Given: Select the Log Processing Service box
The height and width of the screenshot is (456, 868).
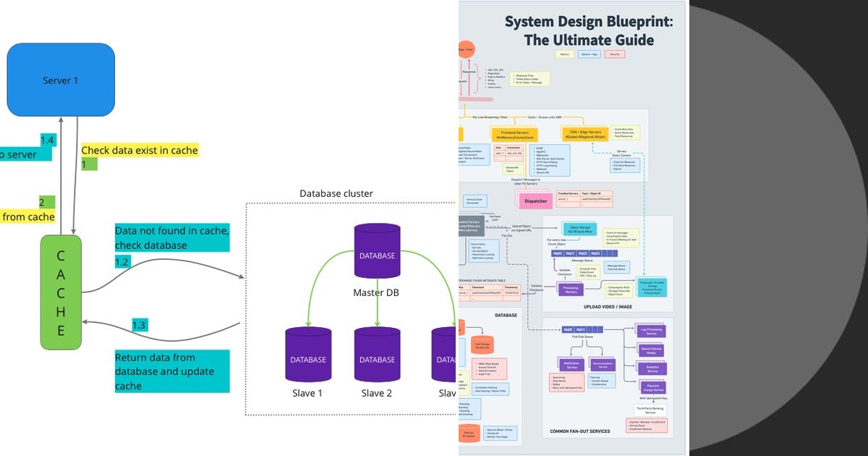Looking at the screenshot, I should click(x=652, y=332).
